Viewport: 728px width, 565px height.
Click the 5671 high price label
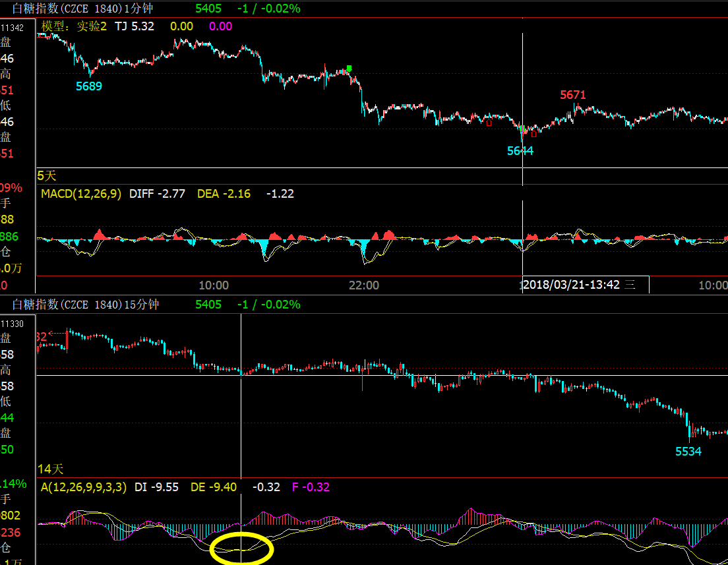[x=573, y=95]
